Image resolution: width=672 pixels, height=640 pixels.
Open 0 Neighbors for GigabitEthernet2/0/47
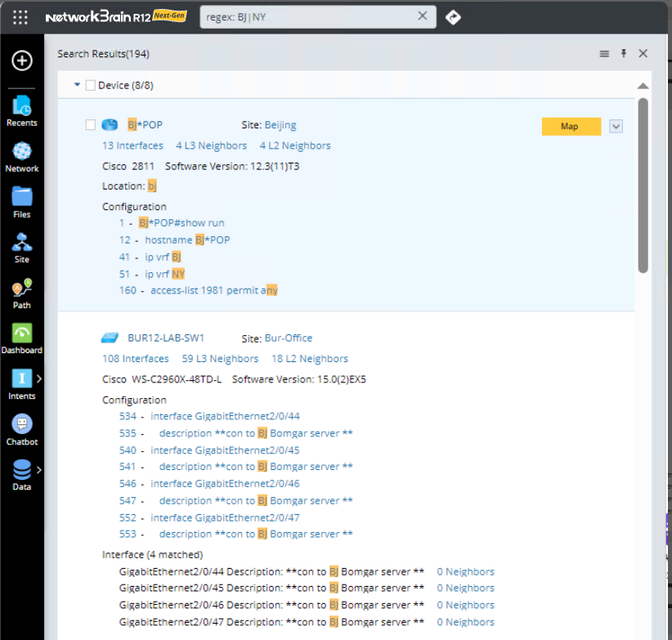[x=465, y=623]
